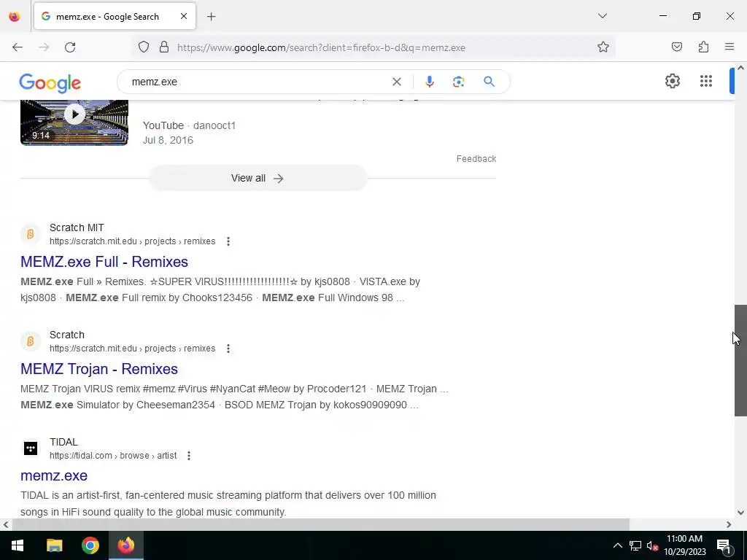Click scroll down arrow on vertical scrollbar

(x=740, y=513)
